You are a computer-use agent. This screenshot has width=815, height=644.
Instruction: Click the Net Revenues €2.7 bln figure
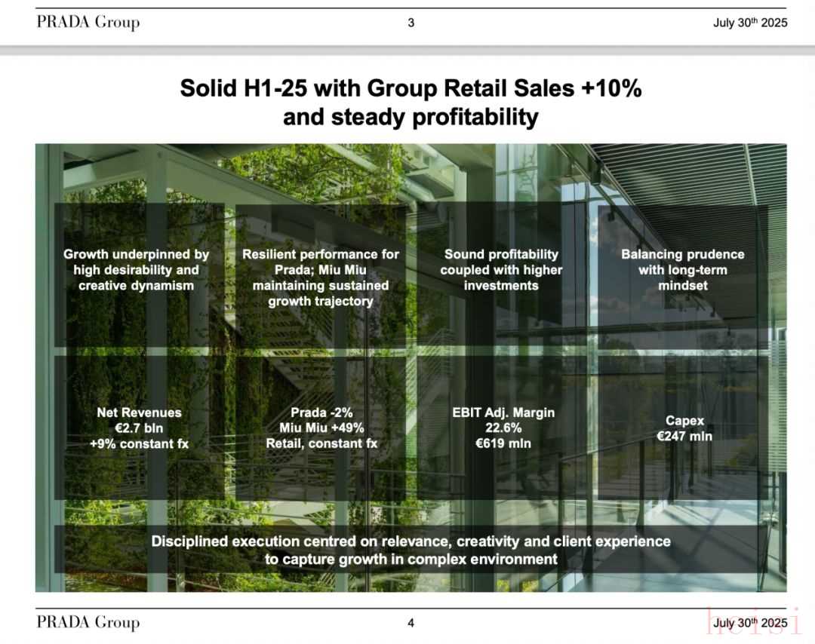tap(139, 428)
